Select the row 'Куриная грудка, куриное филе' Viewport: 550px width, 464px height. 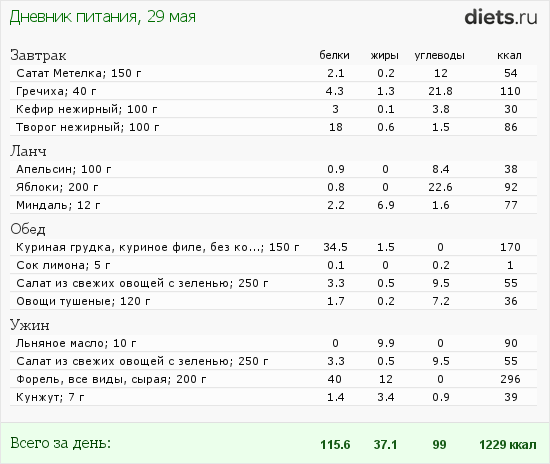coord(273,247)
